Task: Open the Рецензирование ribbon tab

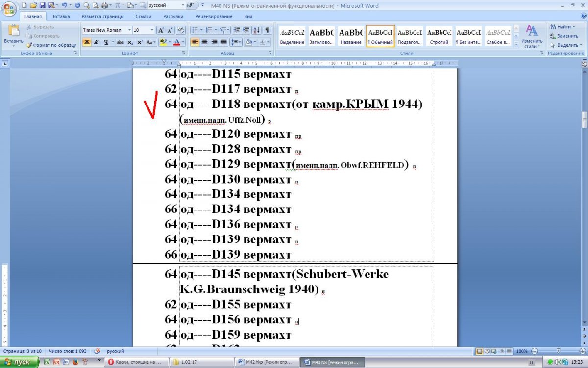Action: click(214, 16)
